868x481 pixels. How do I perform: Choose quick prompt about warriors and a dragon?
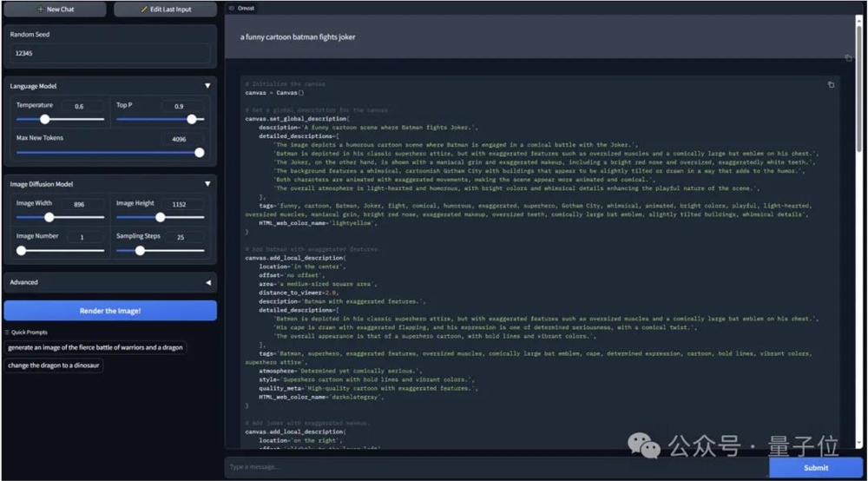point(95,347)
